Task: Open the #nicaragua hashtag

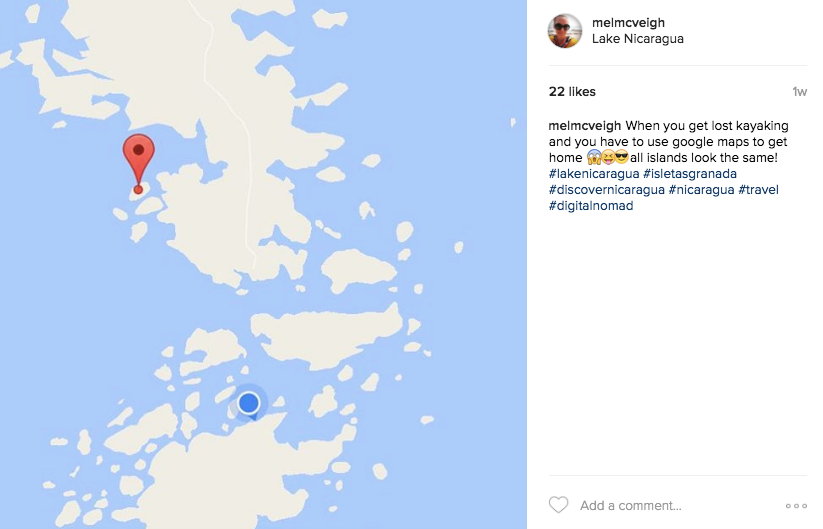Action: point(701,189)
